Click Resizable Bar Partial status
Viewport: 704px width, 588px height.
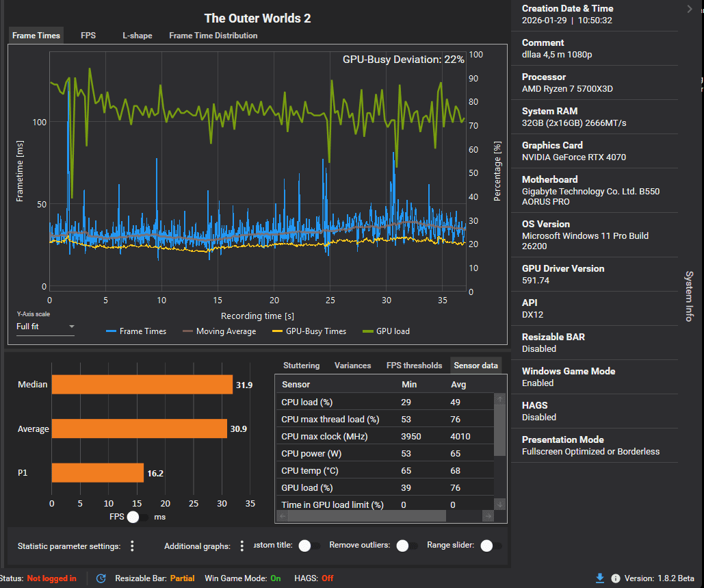[155, 578]
